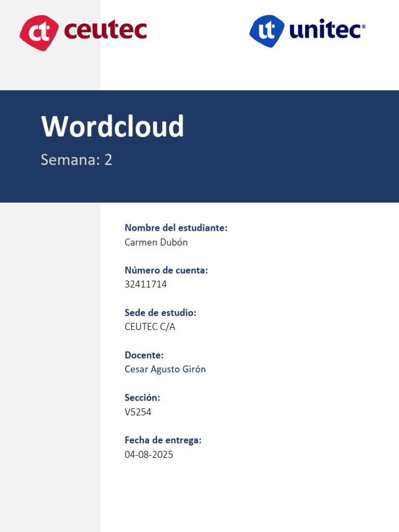This screenshot has width=399, height=532.
Task: Select the section code V5254
Action: [x=138, y=412]
